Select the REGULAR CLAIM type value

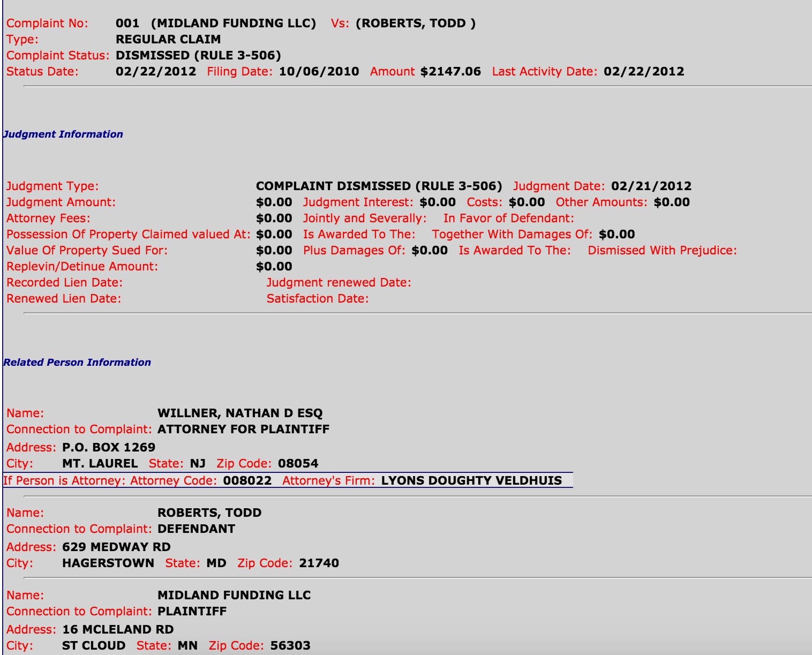point(168,40)
